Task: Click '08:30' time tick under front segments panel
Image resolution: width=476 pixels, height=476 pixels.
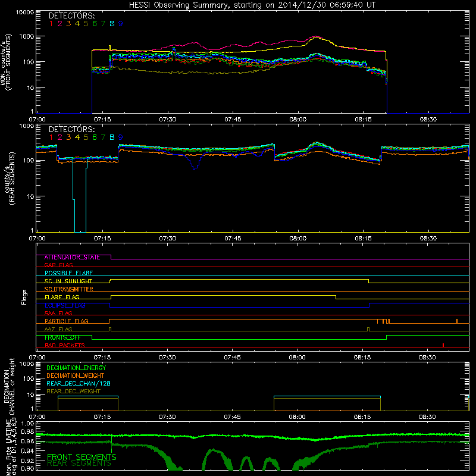Action: pyautogui.click(x=428, y=120)
